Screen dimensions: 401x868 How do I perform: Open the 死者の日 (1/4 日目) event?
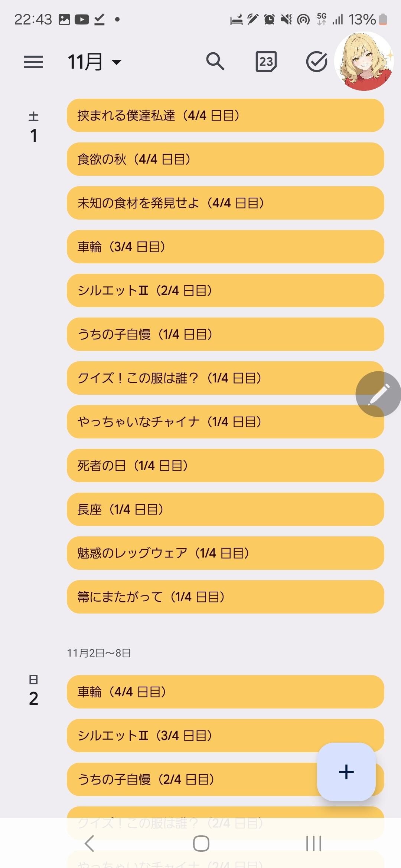[225, 466]
